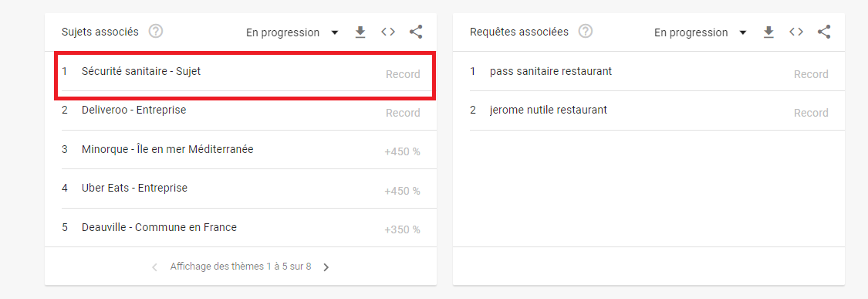Open embed code for Sujets associés
The height and width of the screenshot is (299, 868).
388,32
